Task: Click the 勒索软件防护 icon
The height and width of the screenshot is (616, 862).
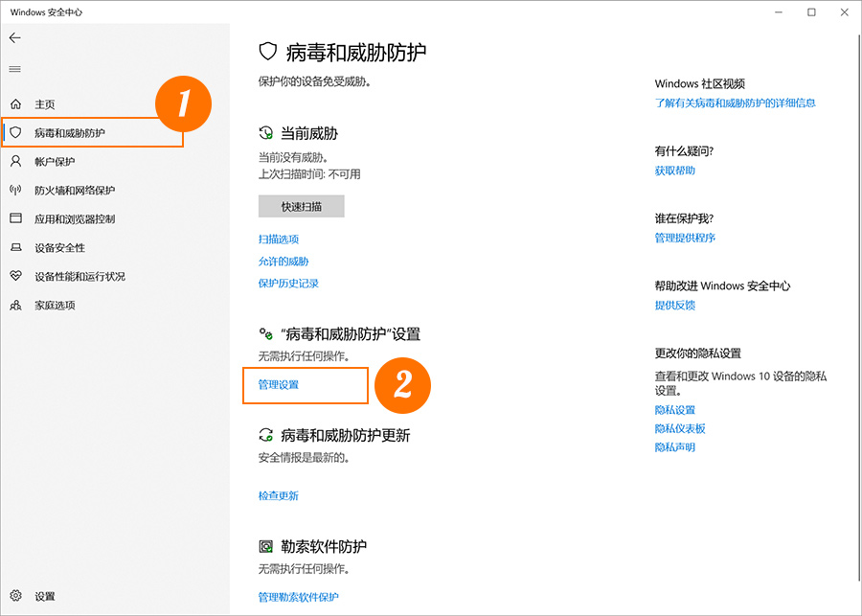Action: coord(266,546)
